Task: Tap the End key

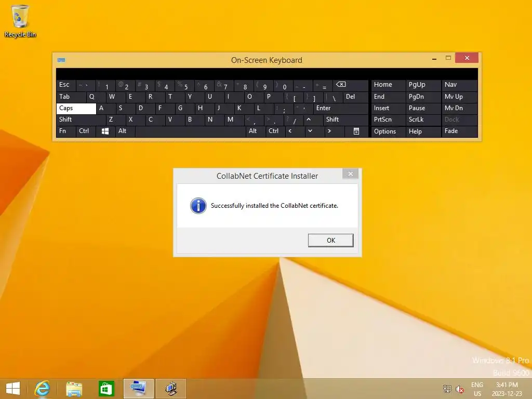Action: 389,97
